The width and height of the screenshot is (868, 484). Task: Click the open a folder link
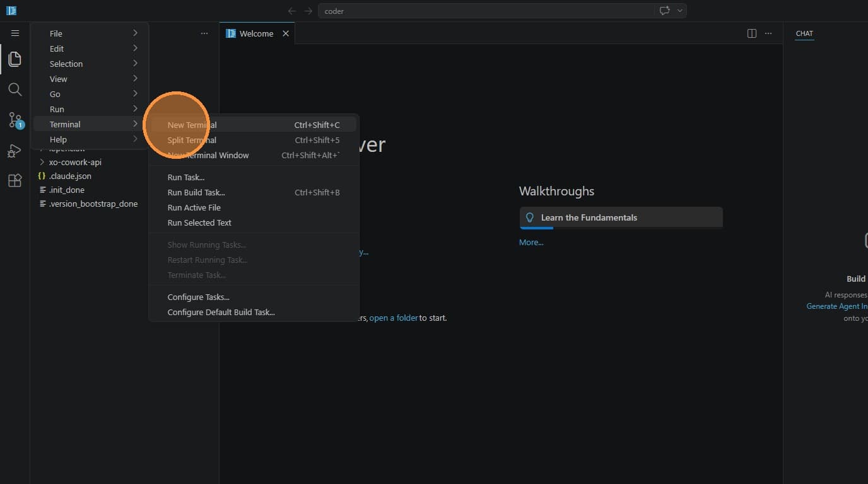pos(394,318)
